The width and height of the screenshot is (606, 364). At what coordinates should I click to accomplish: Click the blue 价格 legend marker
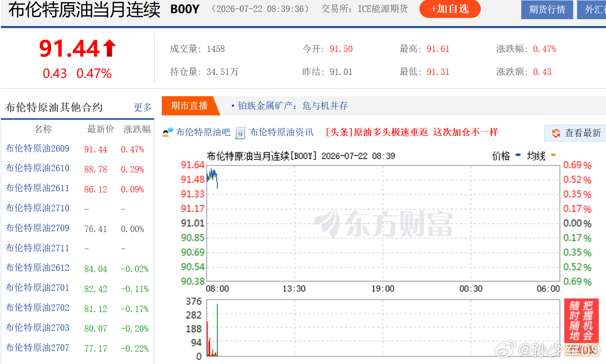[x=518, y=155]
